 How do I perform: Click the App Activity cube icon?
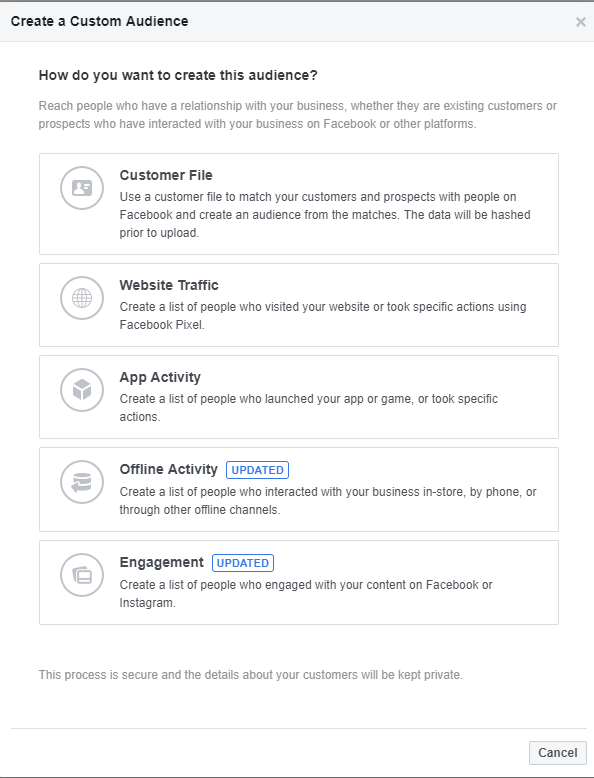[82, 390]
